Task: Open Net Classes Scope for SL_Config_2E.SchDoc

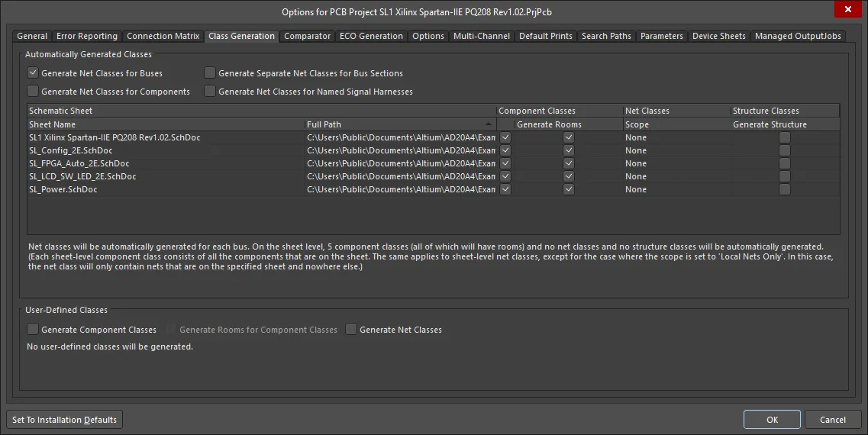Action: pyautogui.click(x=676, y=150)
